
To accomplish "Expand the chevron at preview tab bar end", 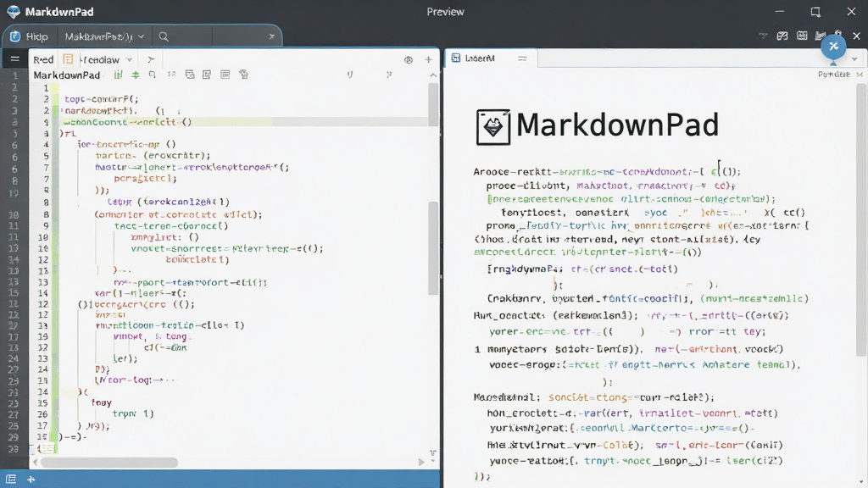I will tap(854, 59).
